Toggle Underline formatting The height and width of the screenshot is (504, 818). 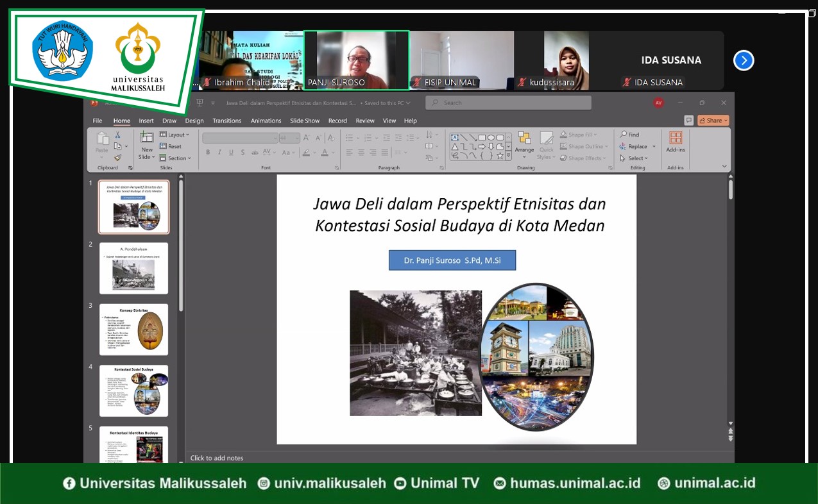click(x=231, y=153)
